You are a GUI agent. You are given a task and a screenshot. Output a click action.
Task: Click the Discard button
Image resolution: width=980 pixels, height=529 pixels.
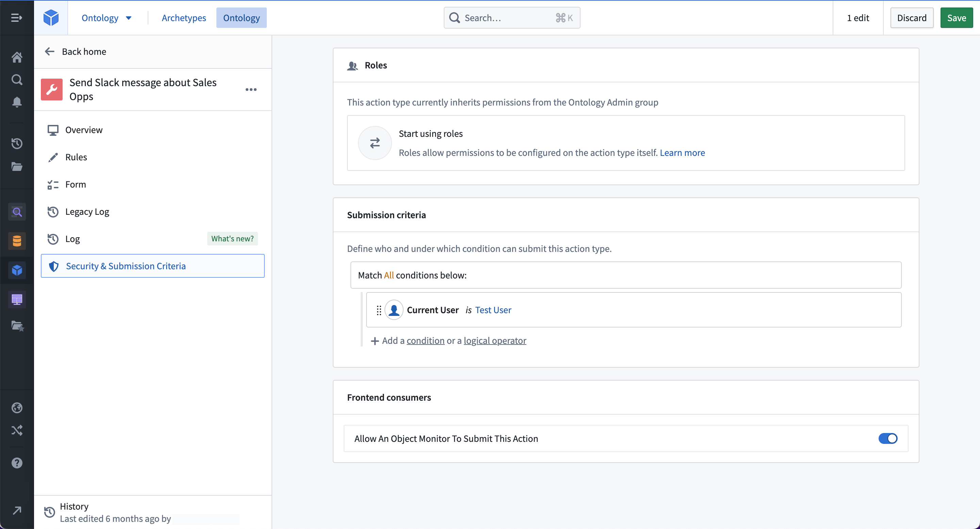click(912, 18)
